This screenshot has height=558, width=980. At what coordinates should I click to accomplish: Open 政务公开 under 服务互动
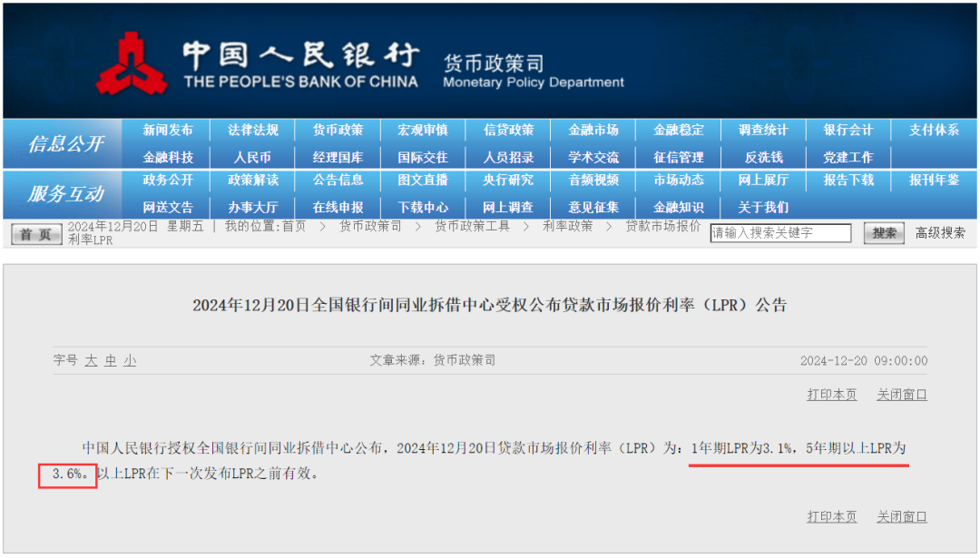coord(168,180)
